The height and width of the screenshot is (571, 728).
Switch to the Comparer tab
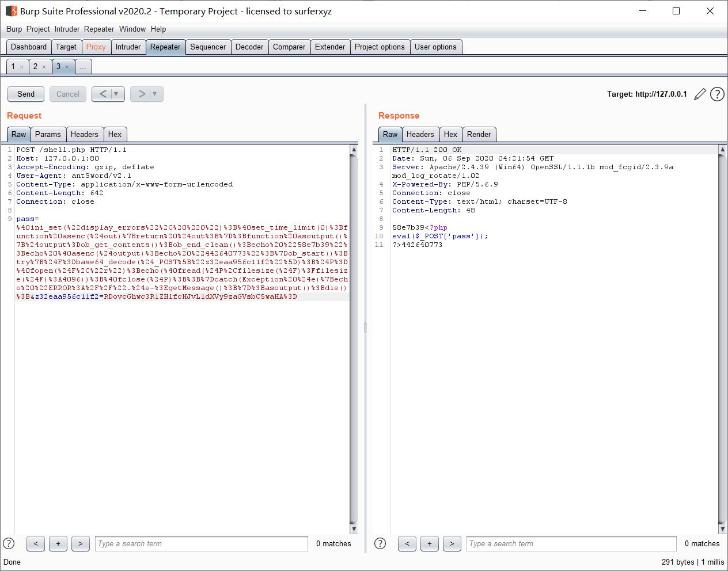[x=289, y=47]
